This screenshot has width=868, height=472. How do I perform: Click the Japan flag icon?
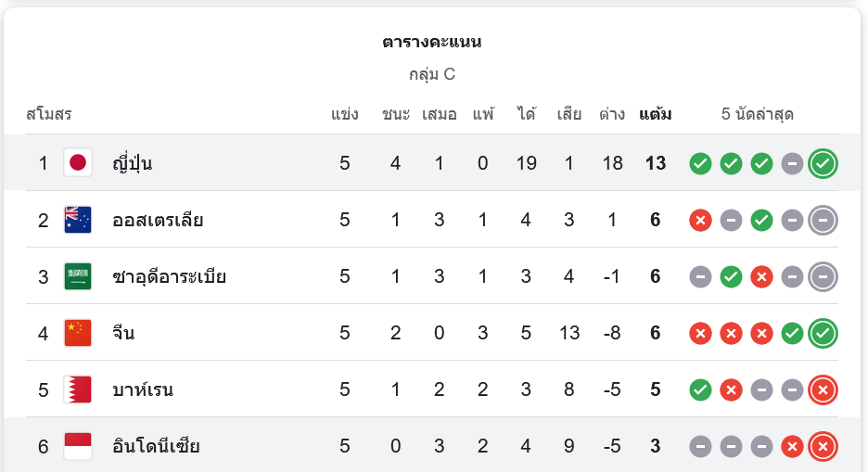point(78,163)
